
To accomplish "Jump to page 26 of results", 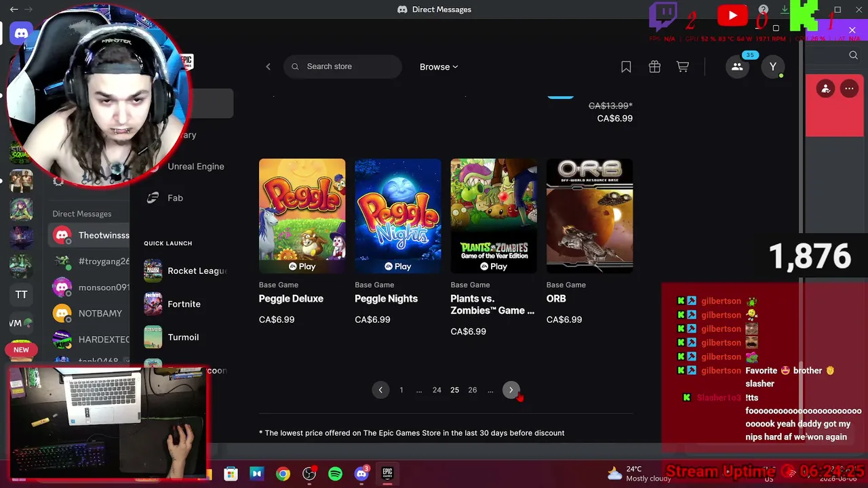I will 473,390.
